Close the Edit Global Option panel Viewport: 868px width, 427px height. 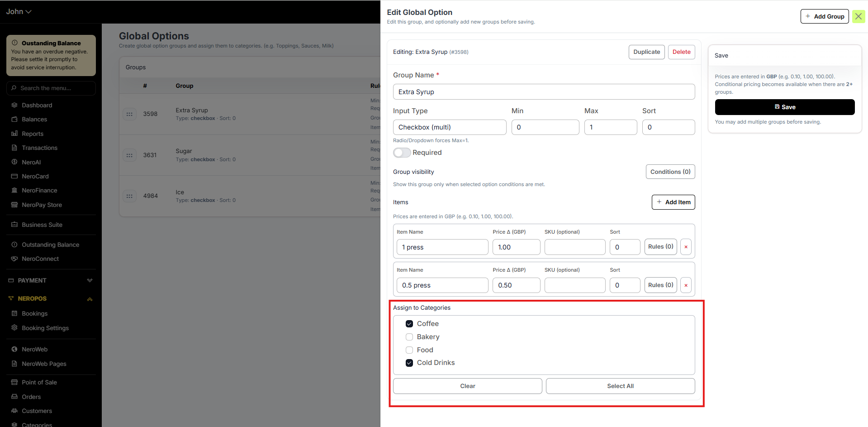[x=858, y=16]
